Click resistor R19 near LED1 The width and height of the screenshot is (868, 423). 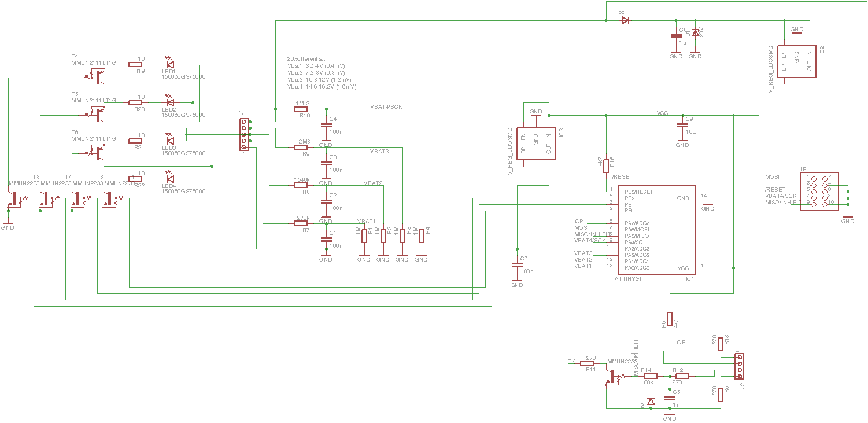[x=136, y=65]
